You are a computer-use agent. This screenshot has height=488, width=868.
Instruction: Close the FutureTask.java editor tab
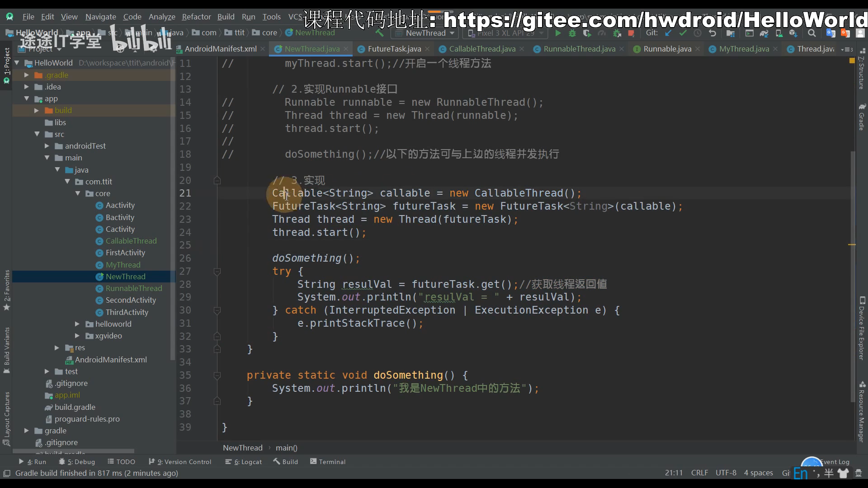click(427, 49)
